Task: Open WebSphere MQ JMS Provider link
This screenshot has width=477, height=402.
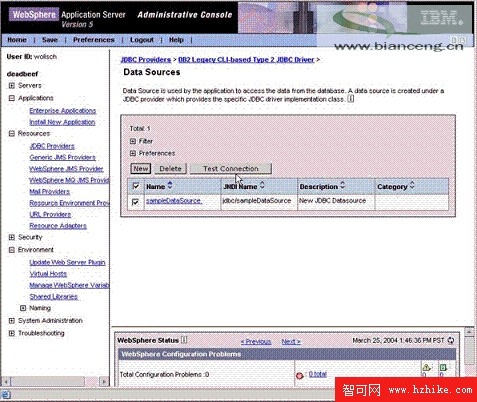Action: coord(69,180)
